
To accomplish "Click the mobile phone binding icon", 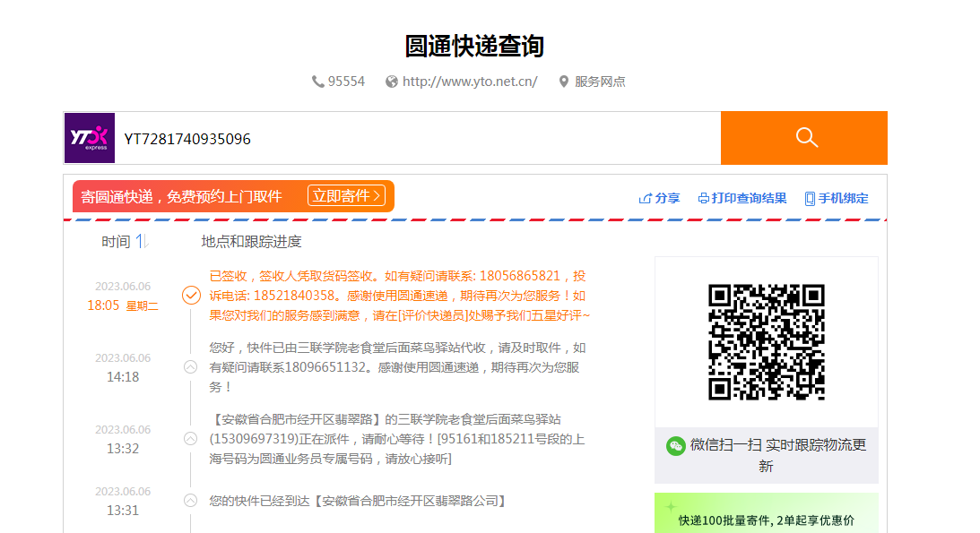I will tap(810, 199).
